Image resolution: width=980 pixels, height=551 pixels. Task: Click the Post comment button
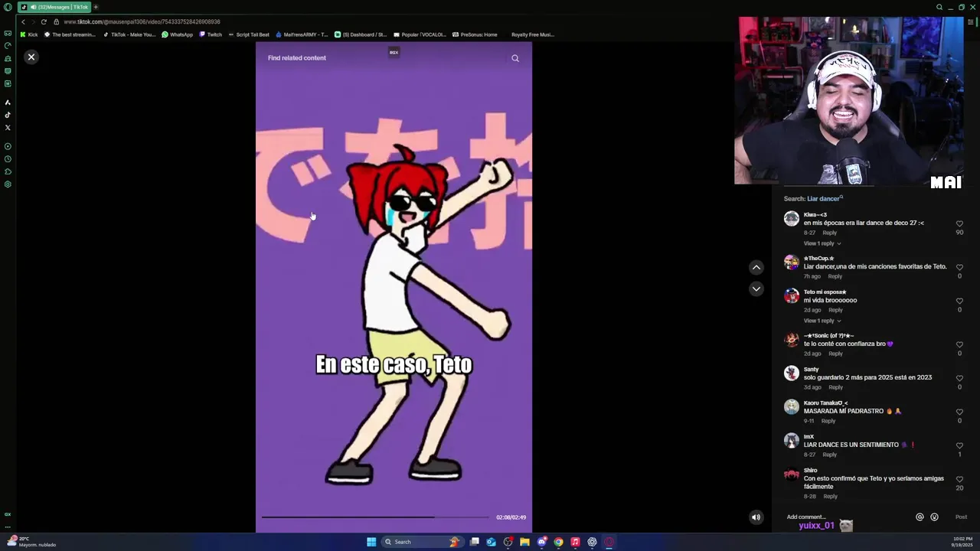pos(961,517)
